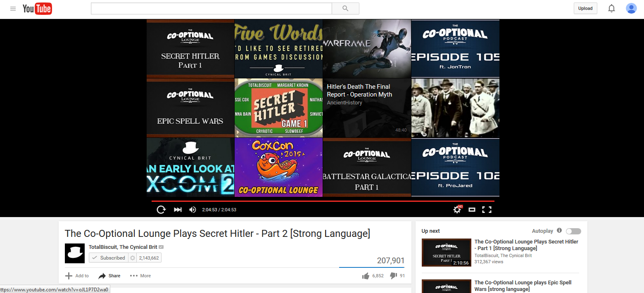The image size is (644, 293).
Task: Open the YouTube guide hamburger menu
Action: pos(13,9)
